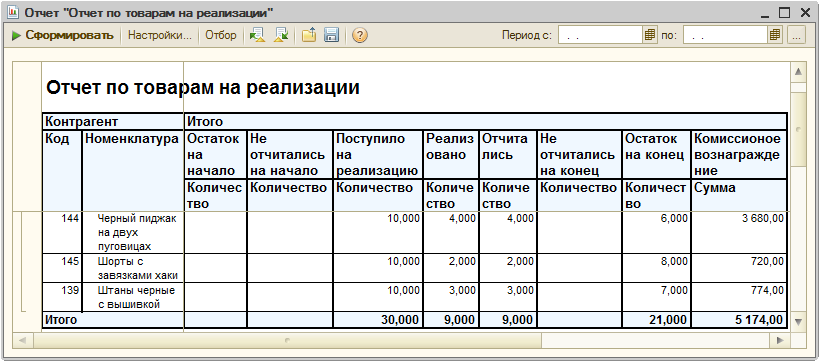Viewport: 819px width, 361px height.
Task: Open the Настройки... settings dialog
Action: (160, 36)
